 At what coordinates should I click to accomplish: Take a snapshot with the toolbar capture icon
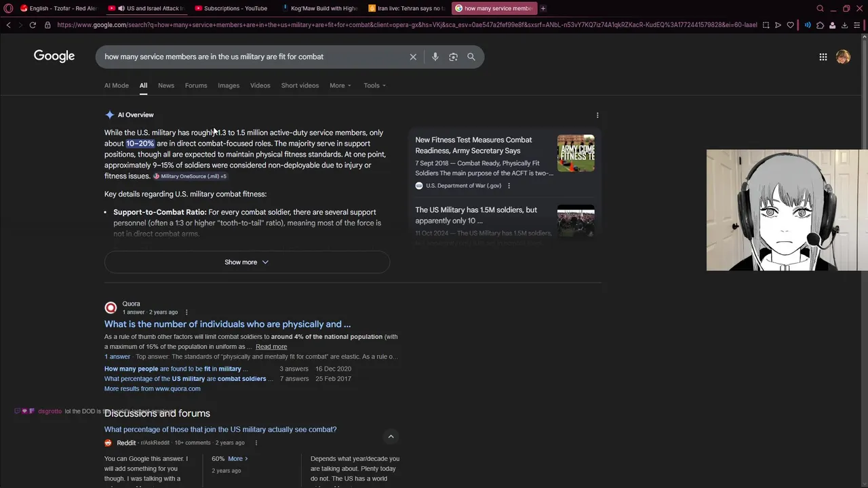point(766,25)
